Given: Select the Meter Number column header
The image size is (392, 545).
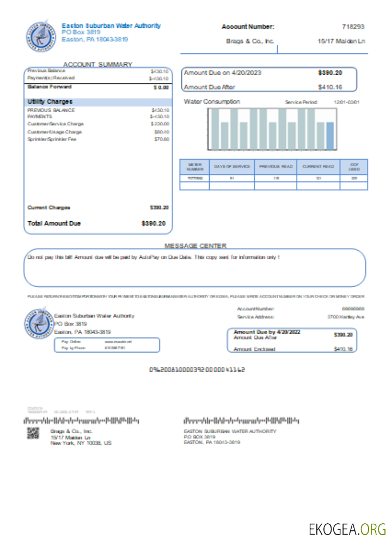Looking at the screenshot, I should pyautogui.click(x=195, y=167).
